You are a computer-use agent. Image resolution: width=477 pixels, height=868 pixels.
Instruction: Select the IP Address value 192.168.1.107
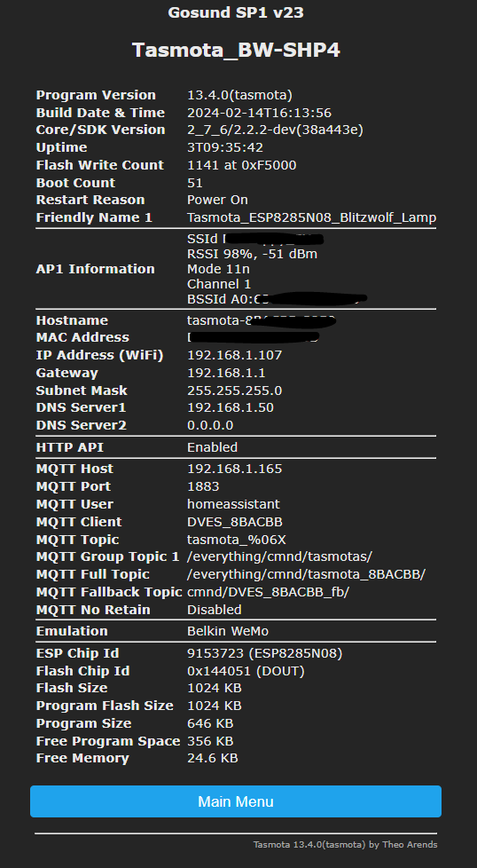[x=234, y=355]
